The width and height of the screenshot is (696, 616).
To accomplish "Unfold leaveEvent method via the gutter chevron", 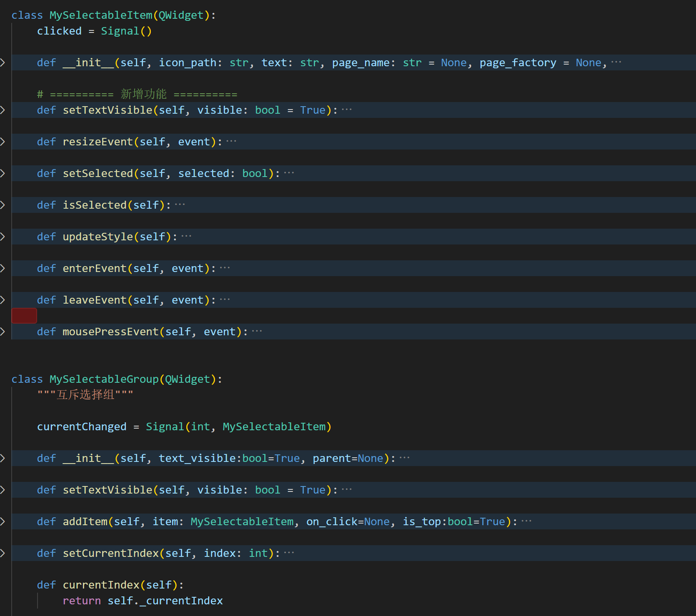I will pyautogui.click(x=3, y=300).
